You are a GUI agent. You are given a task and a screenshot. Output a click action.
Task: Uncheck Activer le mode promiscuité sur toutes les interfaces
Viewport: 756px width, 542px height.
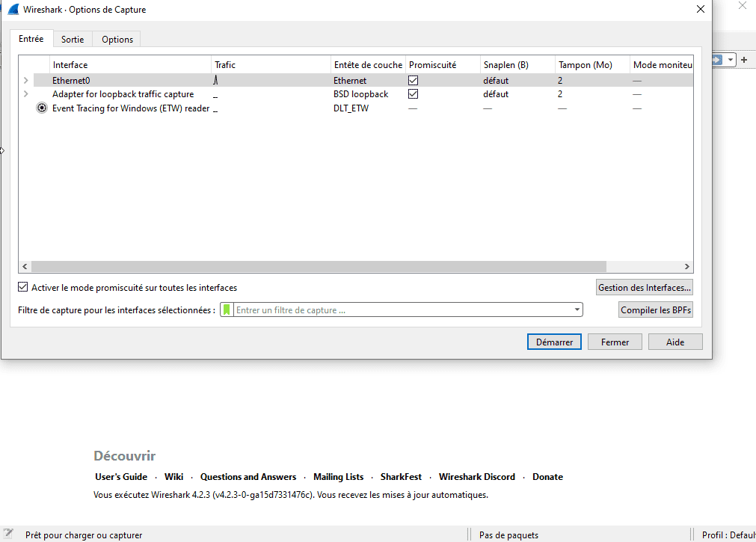coord(22,287)
